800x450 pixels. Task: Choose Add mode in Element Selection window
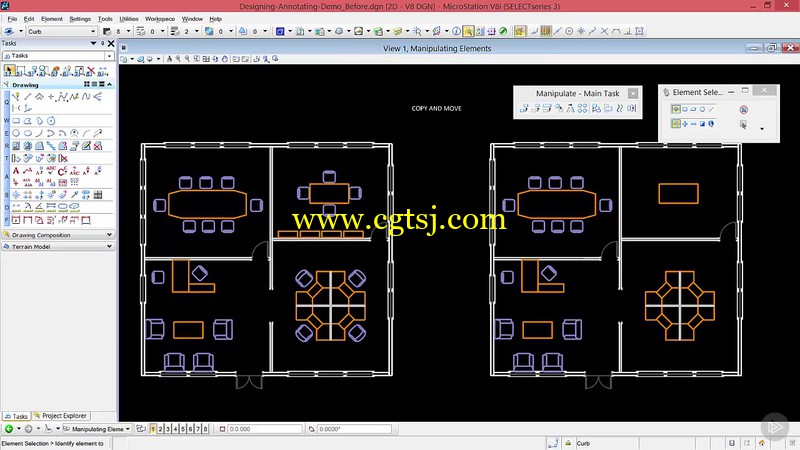pyautogui.click(x=685, y=123)
